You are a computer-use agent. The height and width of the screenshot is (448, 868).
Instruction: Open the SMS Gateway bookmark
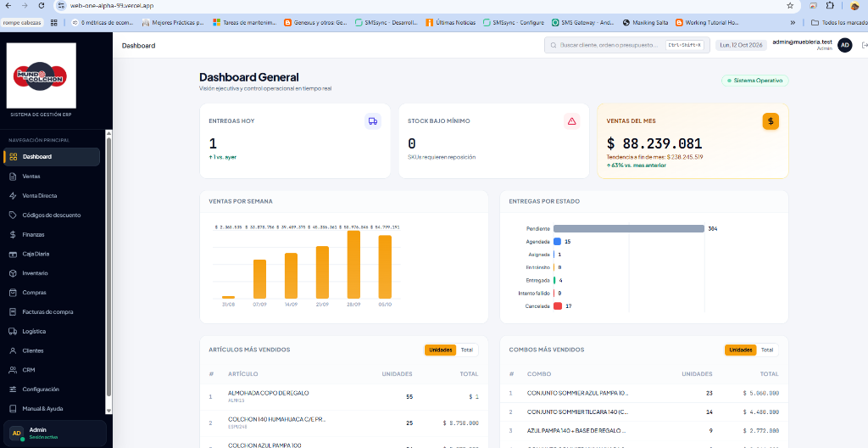pyautogui.click(x=582, y=23)
